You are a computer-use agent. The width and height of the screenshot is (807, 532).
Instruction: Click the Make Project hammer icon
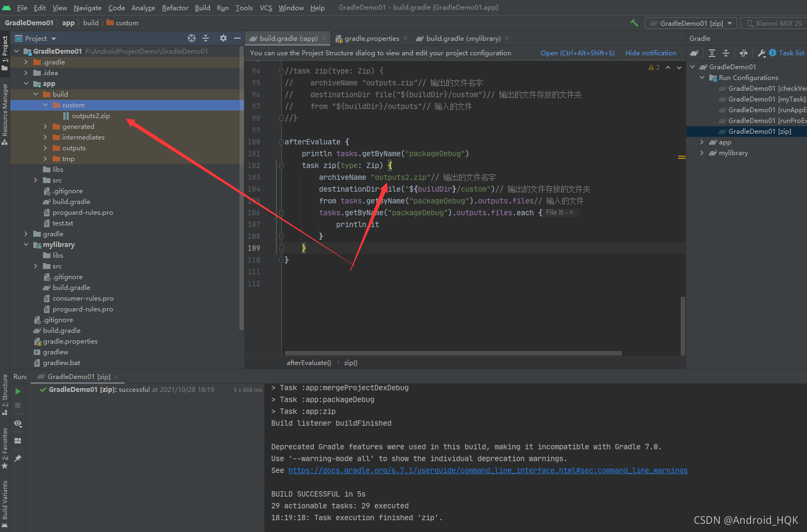tap(634, 23)
